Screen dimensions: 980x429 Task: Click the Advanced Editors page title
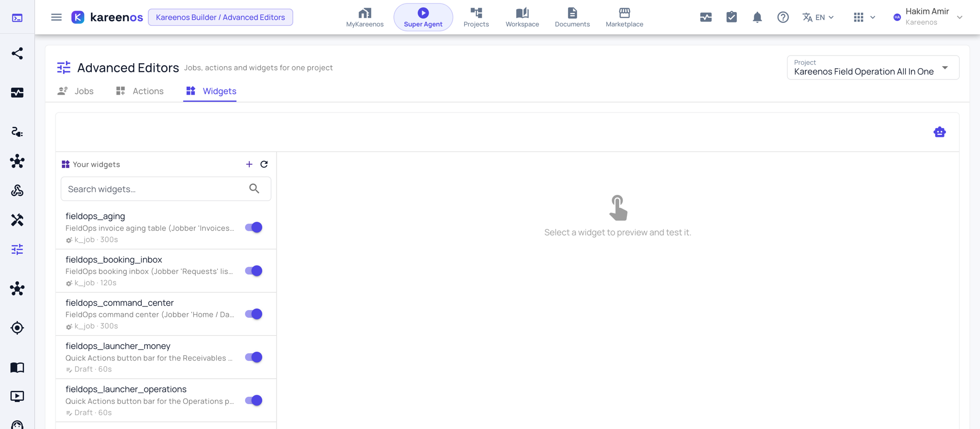[x=128, y=68]
